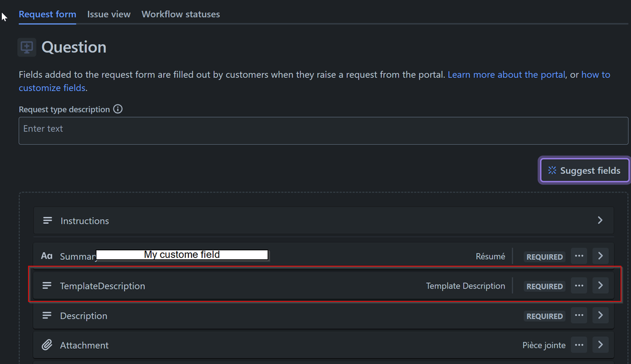Click the paragraph icon on Description row
Screen dimensions: 631x364
click(x=47, y=315)
